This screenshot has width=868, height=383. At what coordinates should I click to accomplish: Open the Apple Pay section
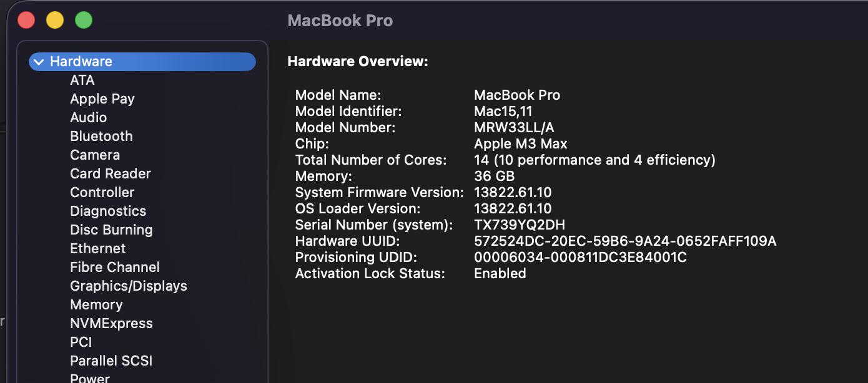[x=102, y=99]
